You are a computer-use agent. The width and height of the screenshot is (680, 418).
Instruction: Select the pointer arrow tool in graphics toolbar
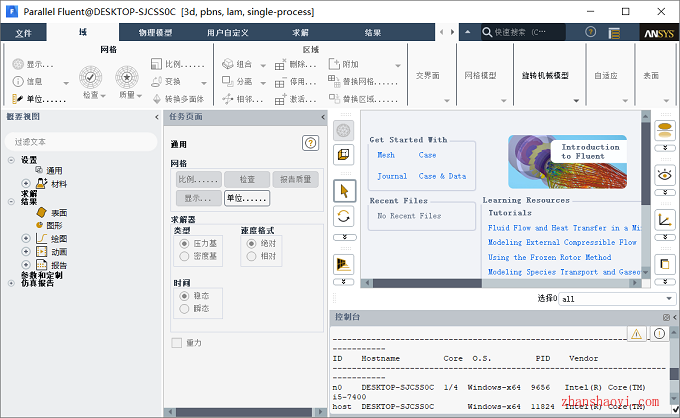coord(344,191)
